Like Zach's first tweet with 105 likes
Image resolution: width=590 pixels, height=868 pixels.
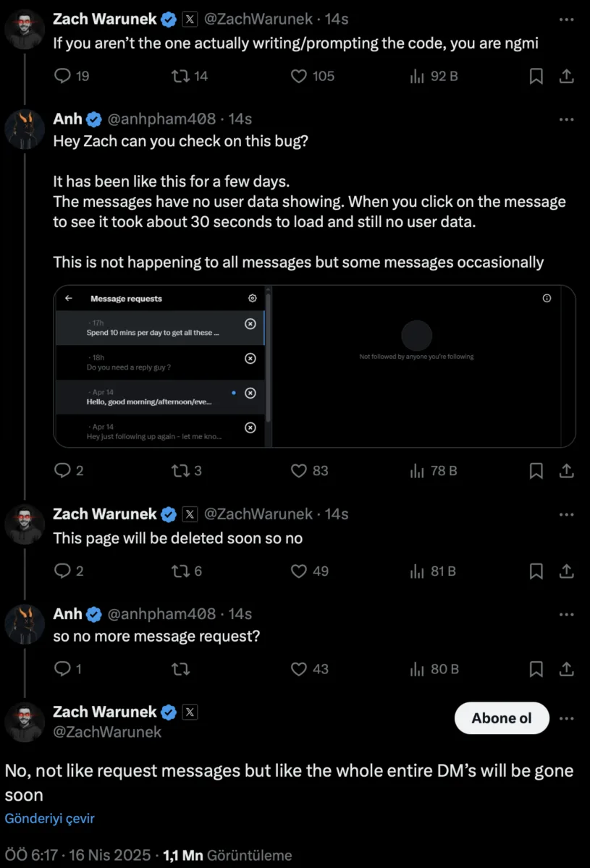point(299,76)
